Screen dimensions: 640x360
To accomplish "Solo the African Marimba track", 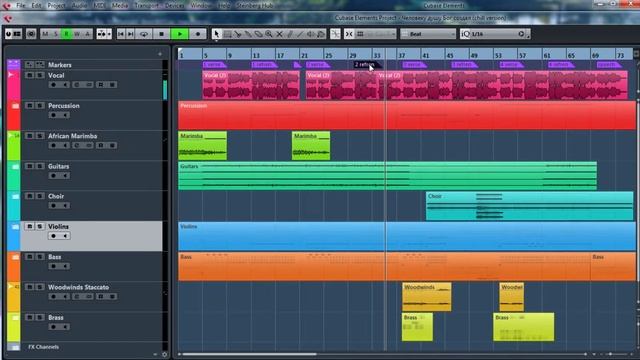I will click(x=40, y=136).
